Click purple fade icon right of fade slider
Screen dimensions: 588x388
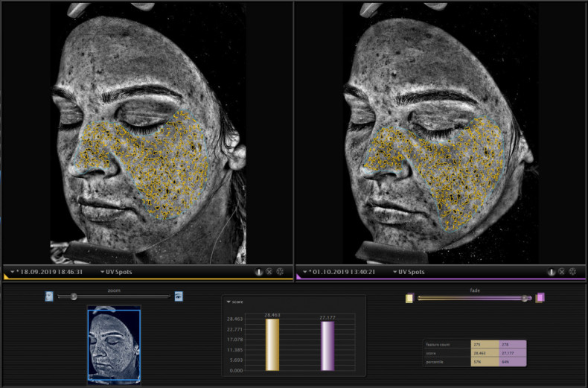[540, 298]
